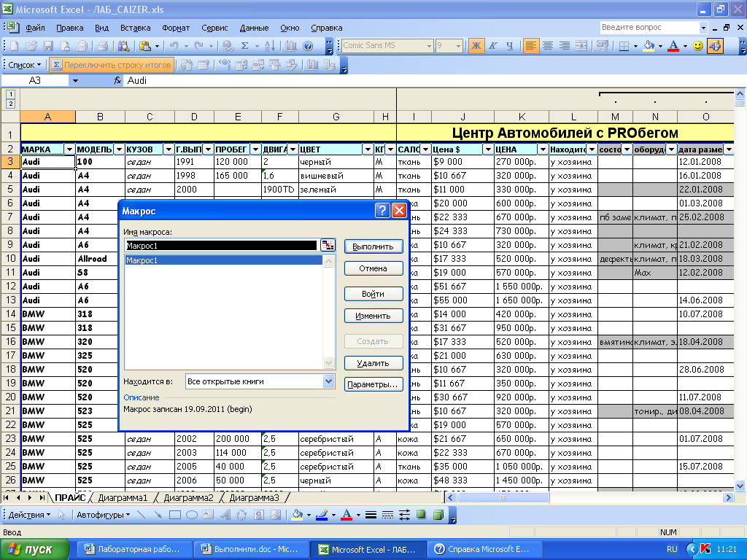Open the Файл menu
Image resolution: width=747 pixels, height=560 pixels.
click(x=35, y=28)
